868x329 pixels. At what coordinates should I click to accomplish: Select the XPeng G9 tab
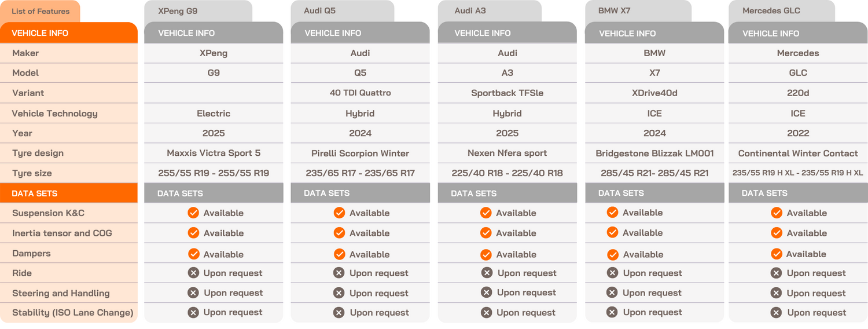[x=198, y=11]
